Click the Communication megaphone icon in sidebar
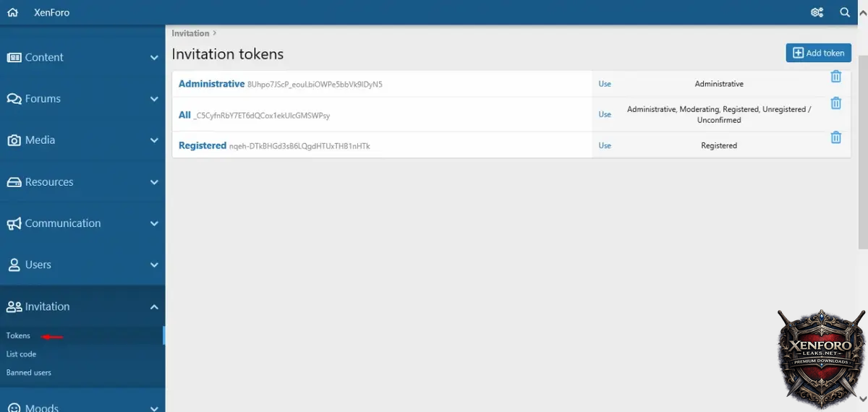 coord(14,224)
